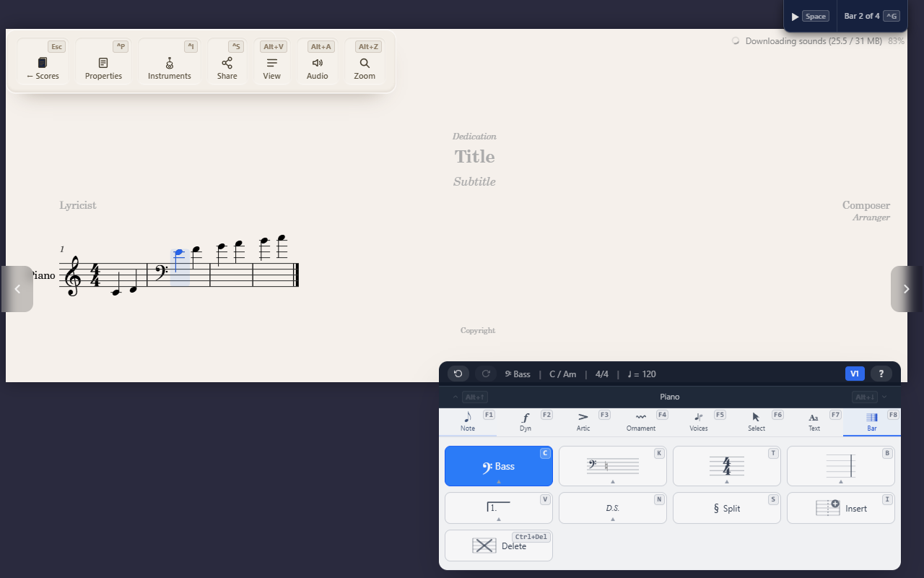Open the Bass clef dropdown button
The height and width of the screenshot is (578, 924).
499,466
